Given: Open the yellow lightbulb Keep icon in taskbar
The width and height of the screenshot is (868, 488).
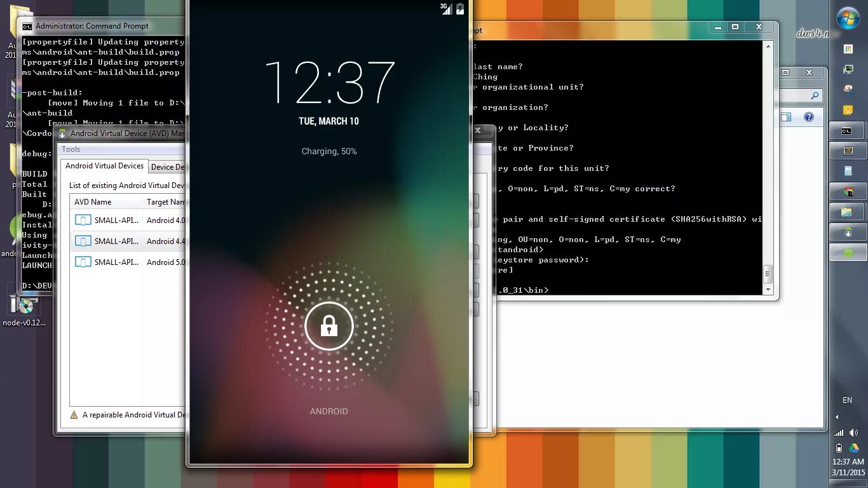Looking at the screenshot, I should (848, 110).
